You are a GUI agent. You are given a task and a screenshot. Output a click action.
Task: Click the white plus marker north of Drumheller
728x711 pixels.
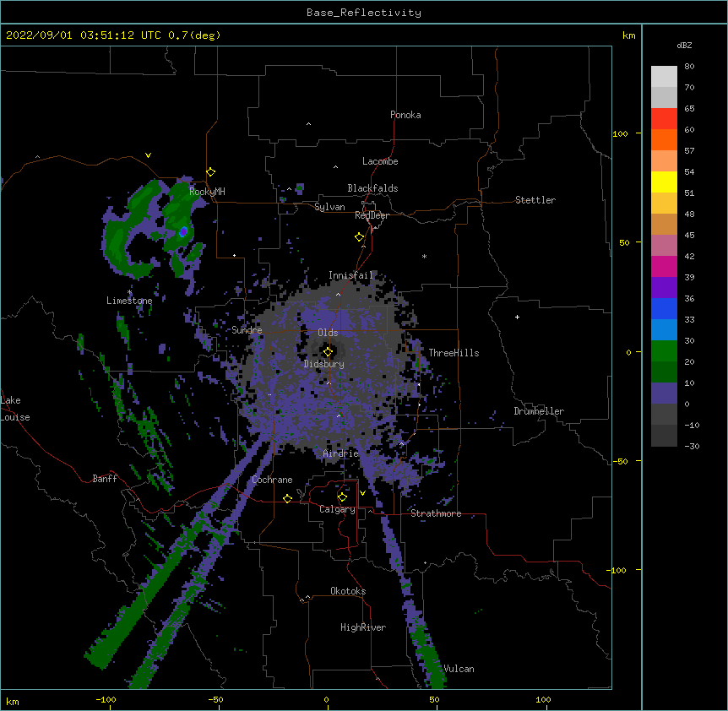coord(517,317)
